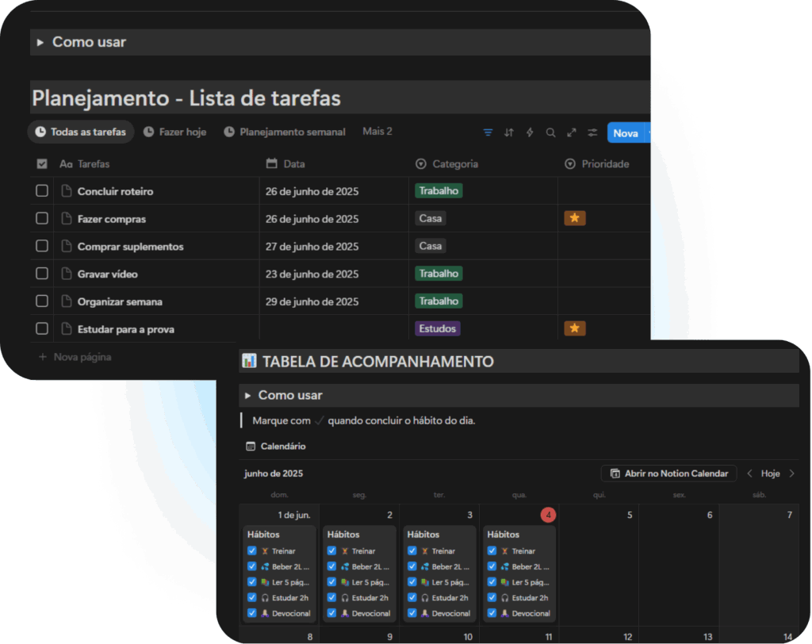Click the search magnifier in task list

[x=550, y=132]
